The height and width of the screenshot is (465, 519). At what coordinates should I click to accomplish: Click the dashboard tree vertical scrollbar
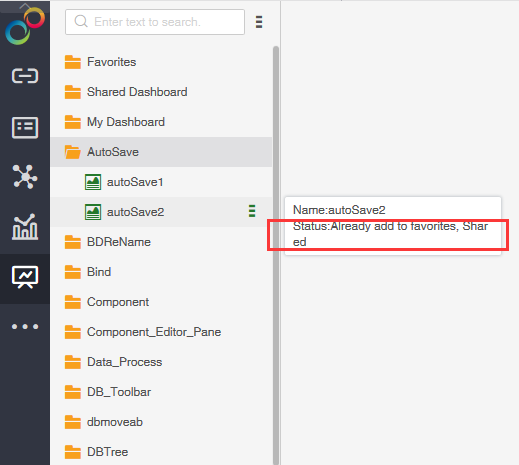(276, 255)
